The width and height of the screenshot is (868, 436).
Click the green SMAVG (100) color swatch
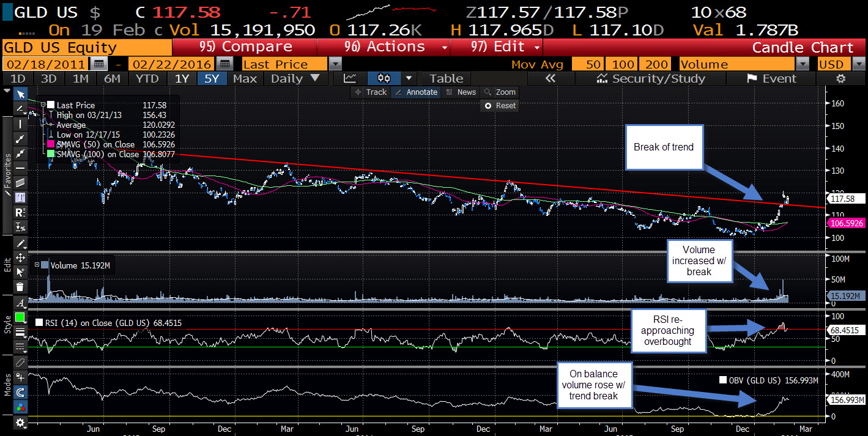click(51, 155)
